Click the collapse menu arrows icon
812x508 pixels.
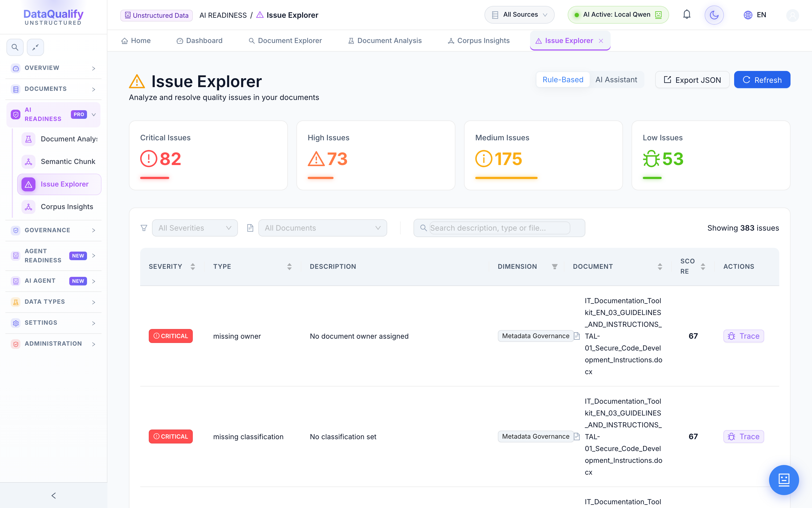(x=35, y=47)
